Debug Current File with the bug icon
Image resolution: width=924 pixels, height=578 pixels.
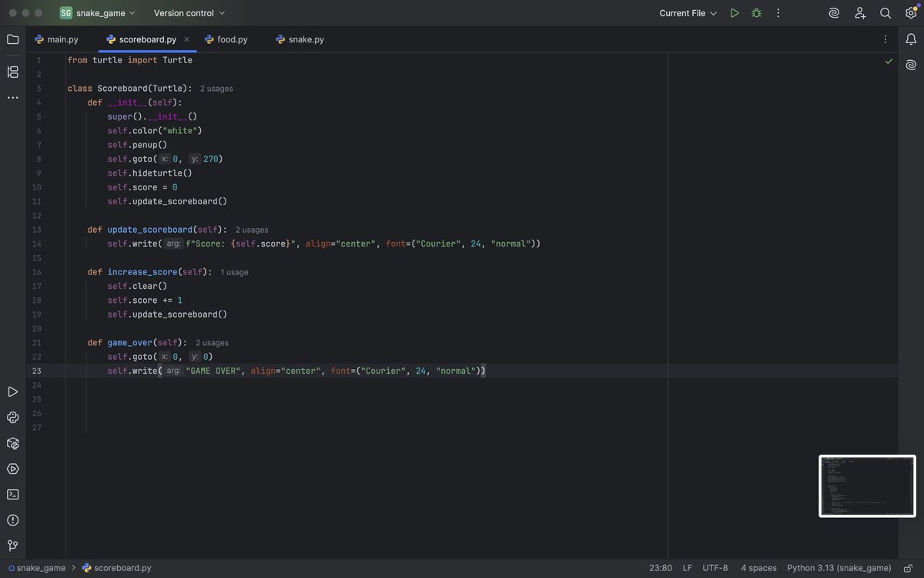756,13
